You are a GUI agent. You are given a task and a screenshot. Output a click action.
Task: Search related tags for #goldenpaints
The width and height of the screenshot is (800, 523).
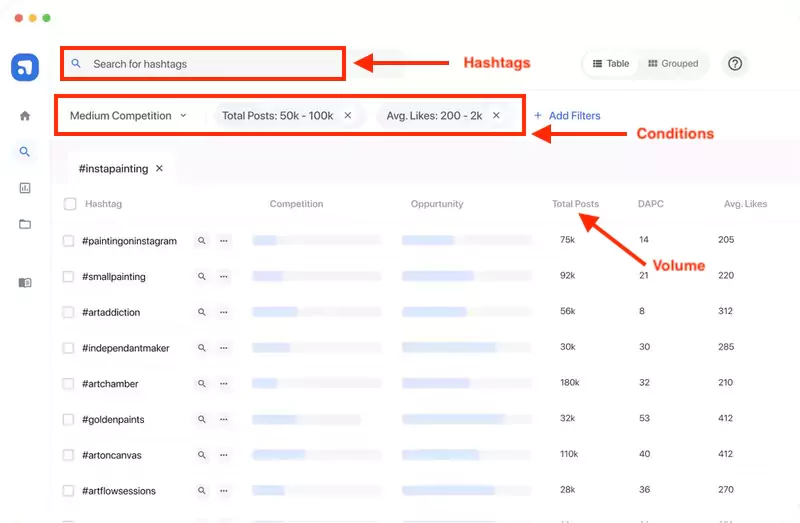202,419
